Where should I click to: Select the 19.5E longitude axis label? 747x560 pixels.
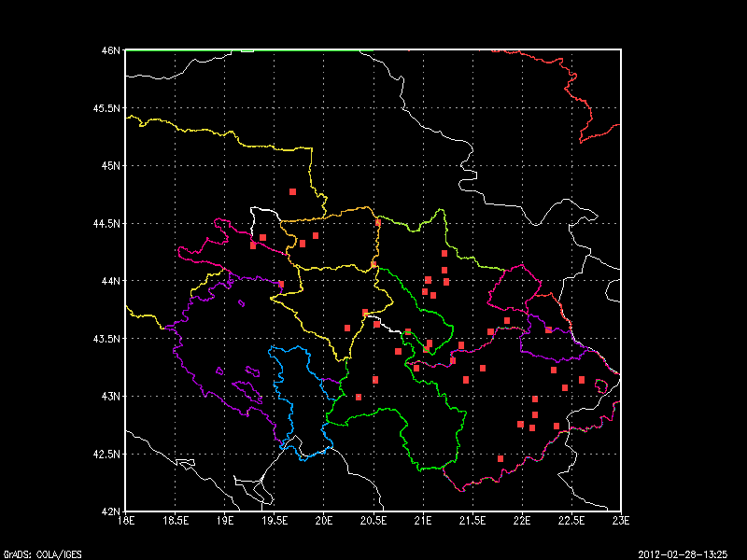tap(275, 521)
